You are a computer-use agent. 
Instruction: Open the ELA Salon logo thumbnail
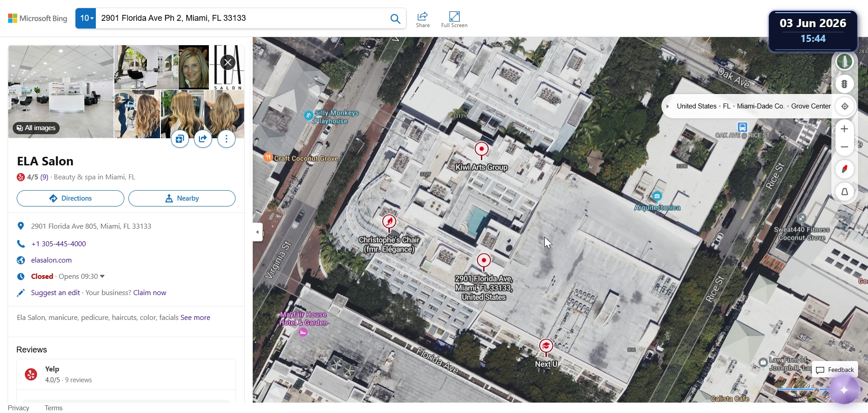(227, 67)
